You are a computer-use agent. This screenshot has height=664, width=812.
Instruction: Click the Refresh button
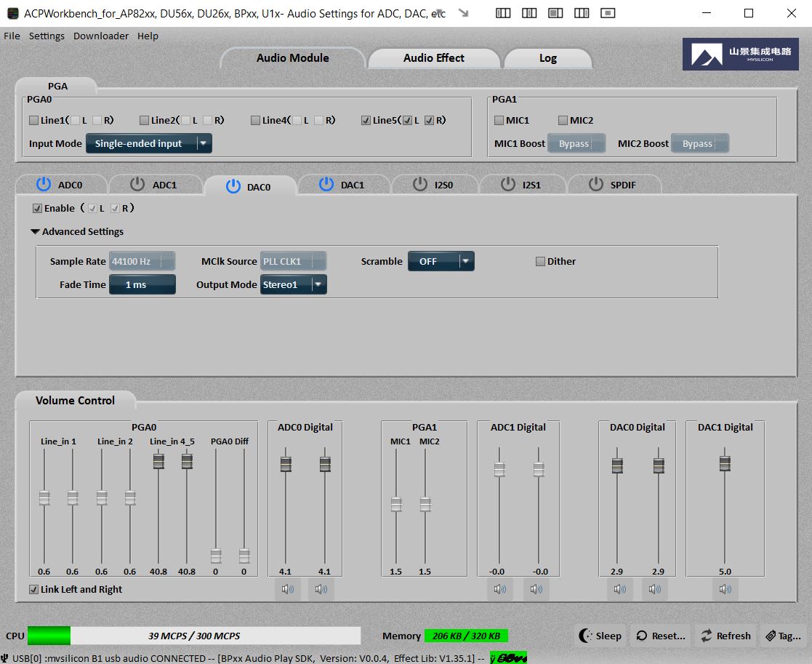pyautogui.click(x=725, y=636)
